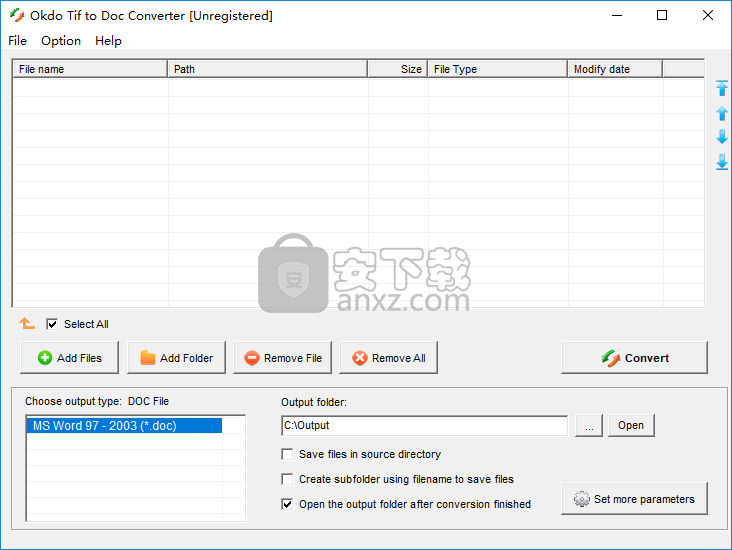Image resolution: width=732 pixels, height=550 pixels.
Task: Click the orange up-level arrow icon
Action: pos(27,323)
